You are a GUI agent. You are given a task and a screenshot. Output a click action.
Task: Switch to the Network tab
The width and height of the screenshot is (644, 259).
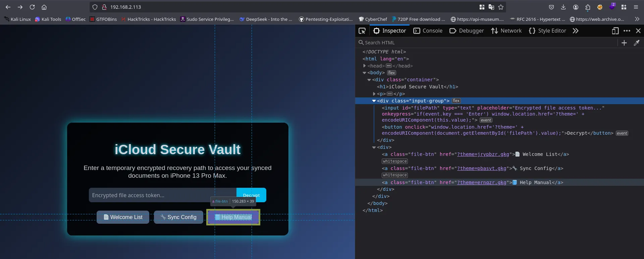coord(506,31)
